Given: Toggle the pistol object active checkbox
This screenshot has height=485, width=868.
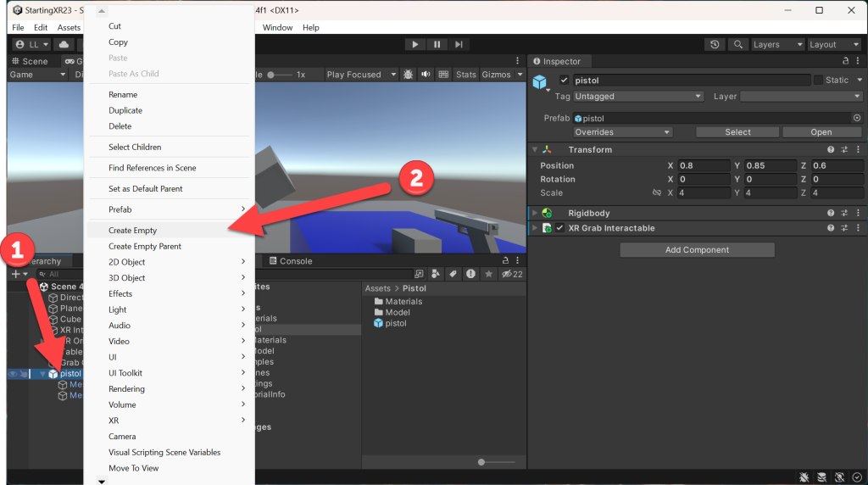Looking at the screenshot, I should 564,81.
